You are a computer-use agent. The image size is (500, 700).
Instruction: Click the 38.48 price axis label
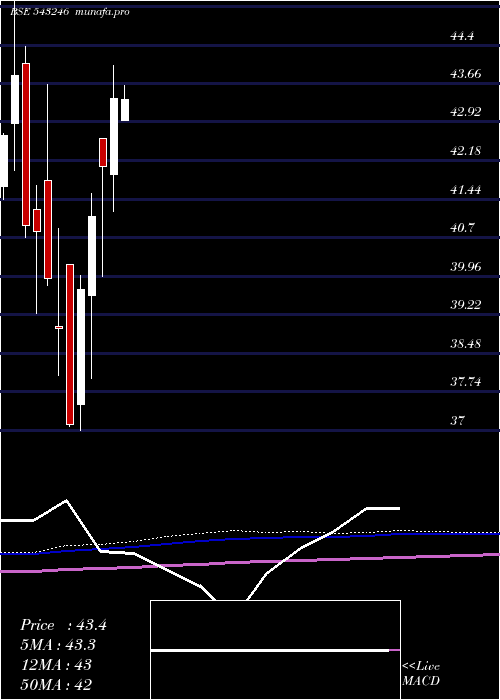coord(466,344)
